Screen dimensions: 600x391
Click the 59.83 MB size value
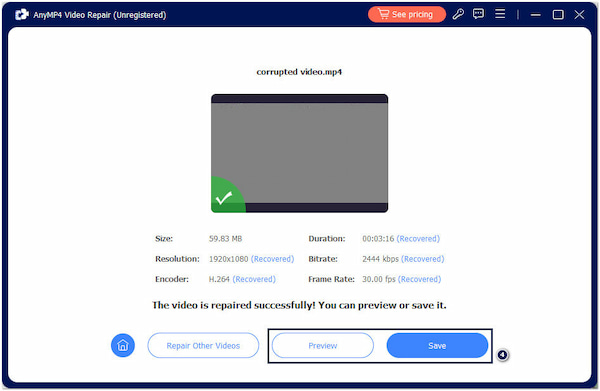coord(225,239)
